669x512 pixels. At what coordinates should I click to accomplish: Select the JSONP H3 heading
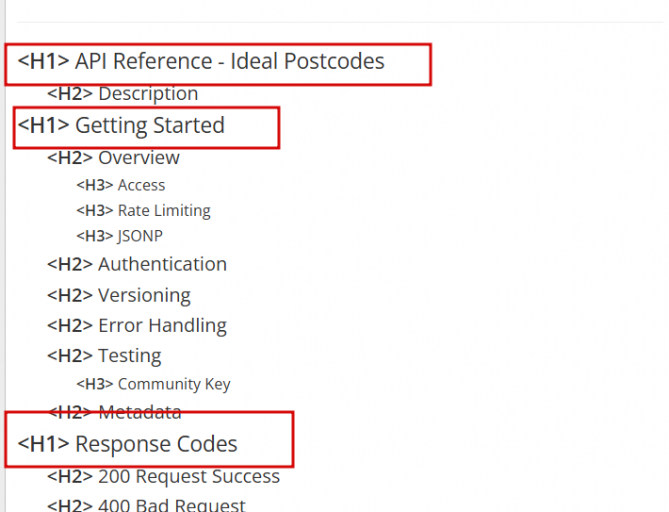click(x=119, y=236)
